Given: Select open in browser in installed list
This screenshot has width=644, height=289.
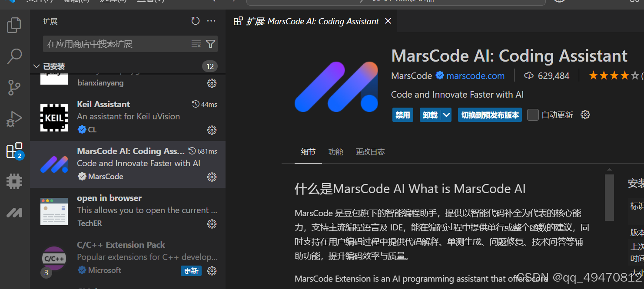Looking at the screenshot, I should tap(128, 211).
